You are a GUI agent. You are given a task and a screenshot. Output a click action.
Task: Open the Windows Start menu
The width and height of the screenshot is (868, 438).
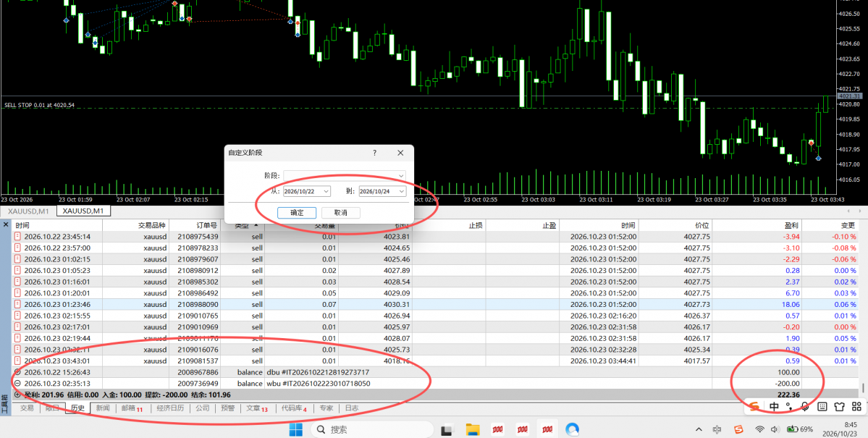296,429
